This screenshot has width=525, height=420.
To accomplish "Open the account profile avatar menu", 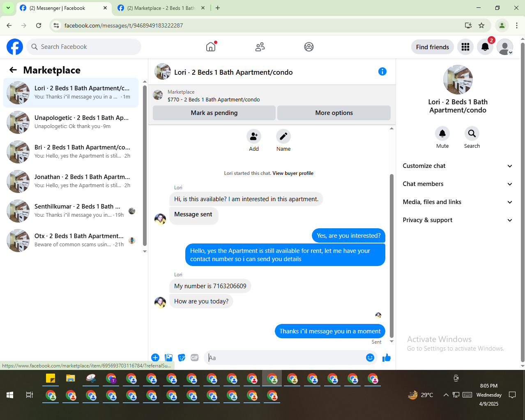I will click(x=505, y=47).
